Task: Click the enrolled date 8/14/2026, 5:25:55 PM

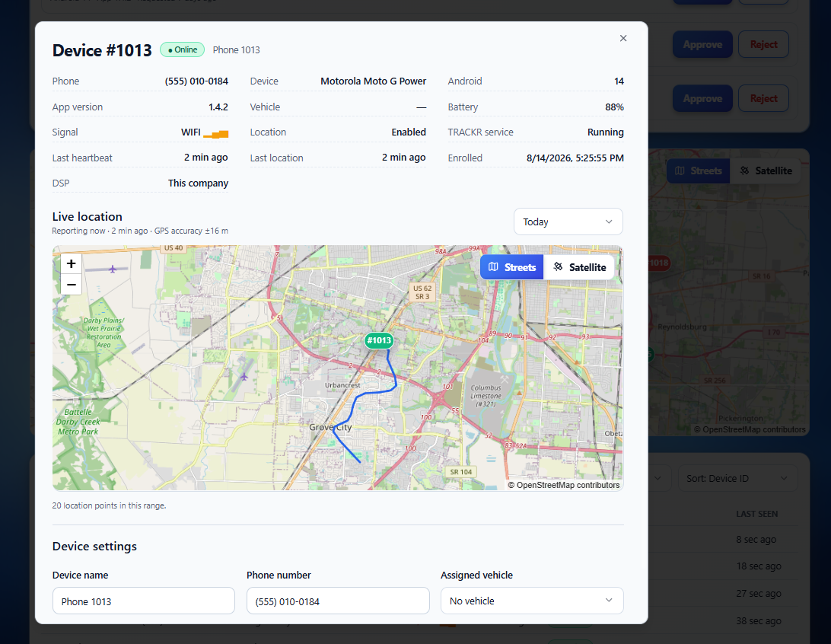Action: click(x=575, y=158)
